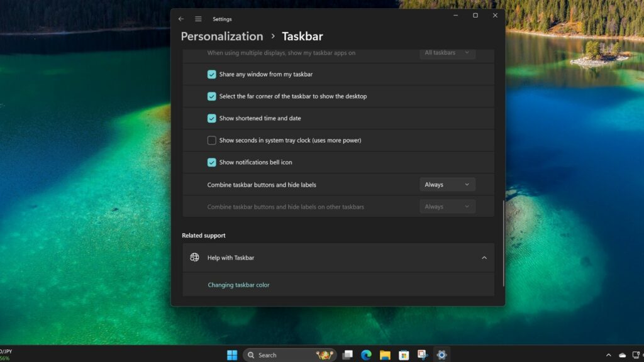The image size is (644, 362).
Task: Uncheck Show shortened time and date
Action: click(x=212, y=118)
